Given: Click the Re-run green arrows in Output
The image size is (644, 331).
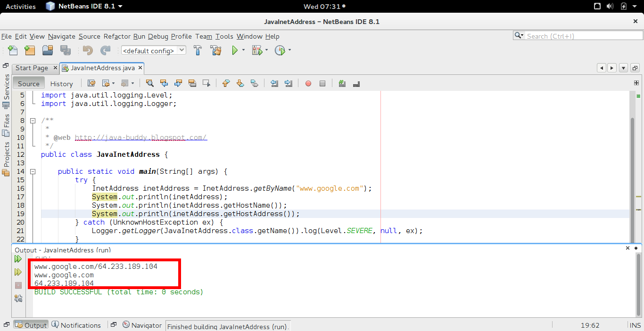Looking at the screenshot, I should pyautogui.click(x=18, y=259).
